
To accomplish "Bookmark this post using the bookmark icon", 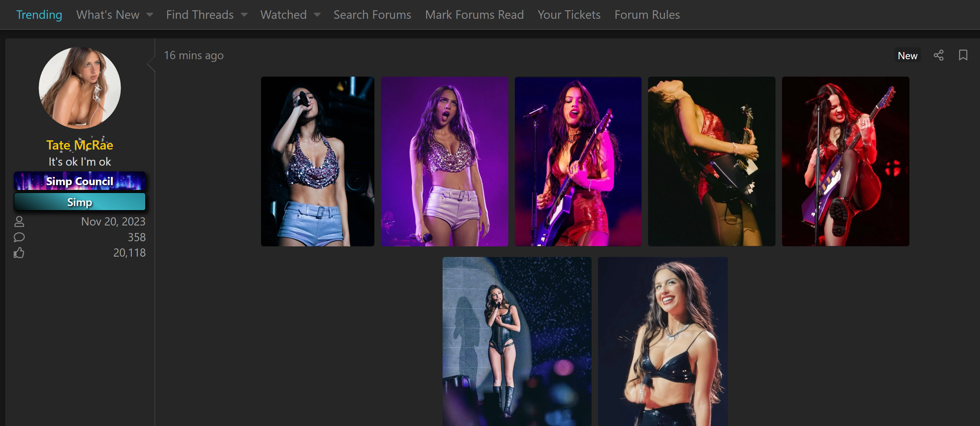I will coord(963,55).
